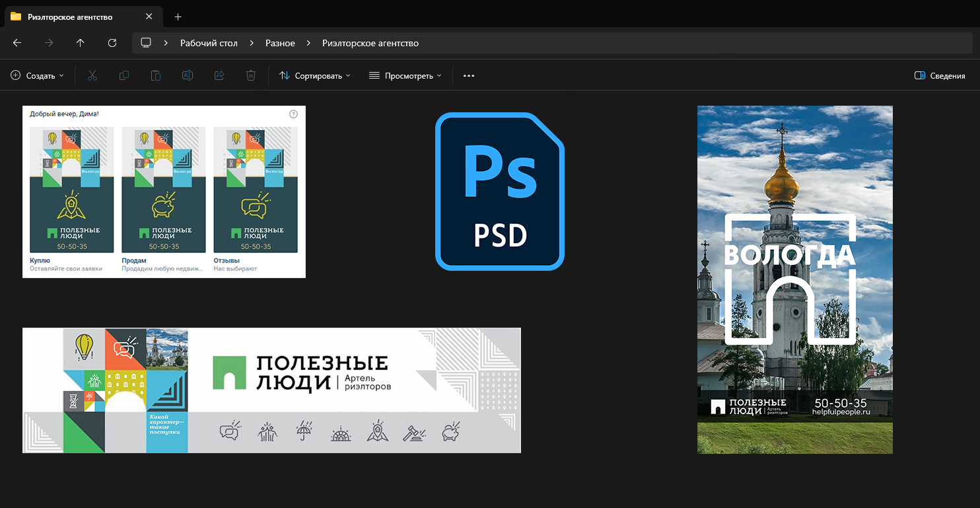
Task: Toggle the Сведения details pane
Action: 940,76
